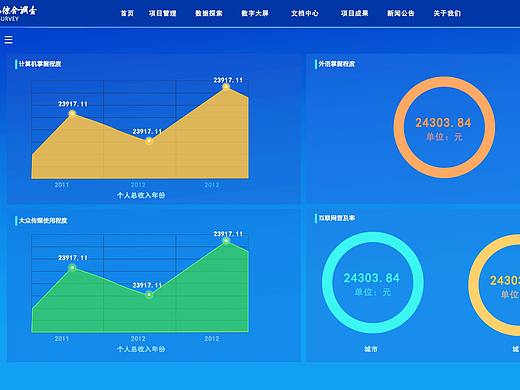The width and height of the screenshot is (520, 390).
Task: Click the cyan donut ring labeled 城市
Action: (373, 237)
